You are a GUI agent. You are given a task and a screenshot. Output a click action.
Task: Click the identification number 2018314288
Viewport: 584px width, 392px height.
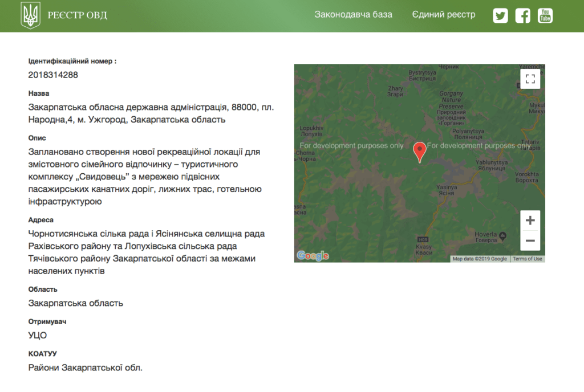(x=53, y=75)
